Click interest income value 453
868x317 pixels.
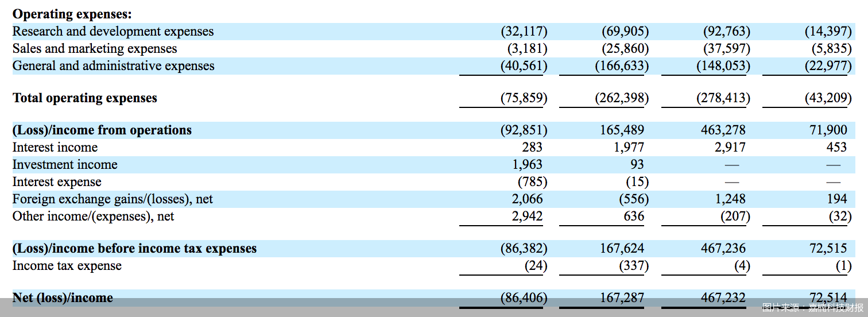tap(836, 148)
